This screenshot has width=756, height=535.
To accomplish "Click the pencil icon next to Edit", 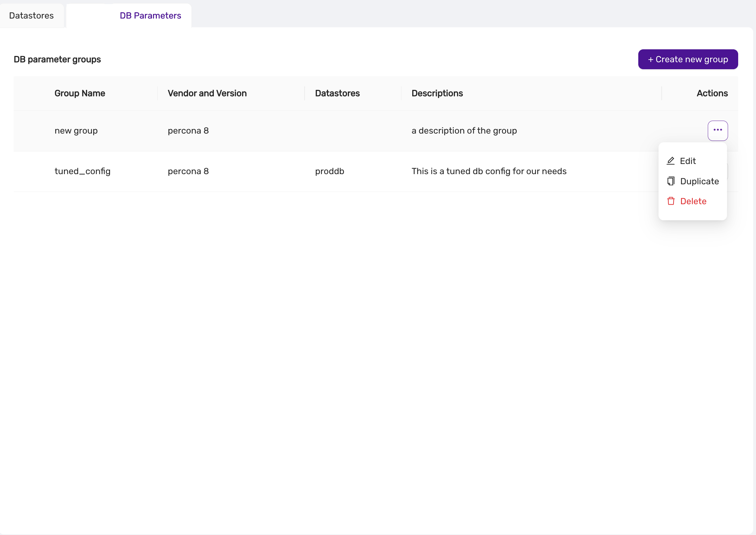I will point(670,161).
